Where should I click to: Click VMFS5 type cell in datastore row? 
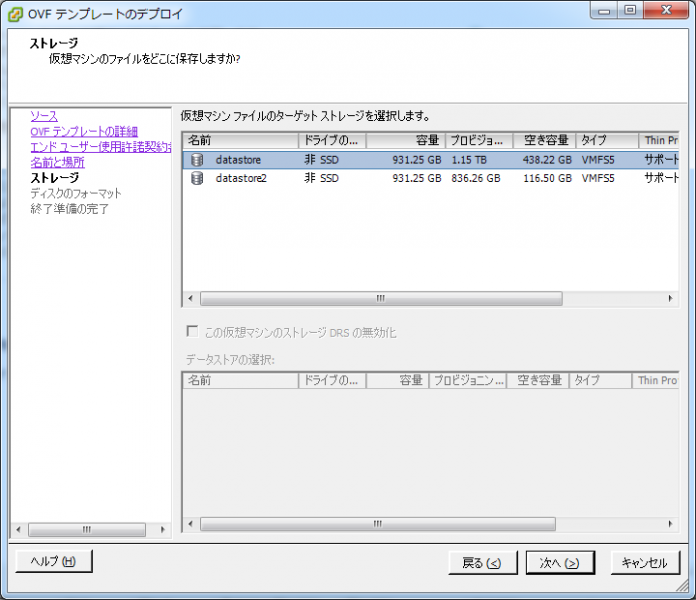598,160
